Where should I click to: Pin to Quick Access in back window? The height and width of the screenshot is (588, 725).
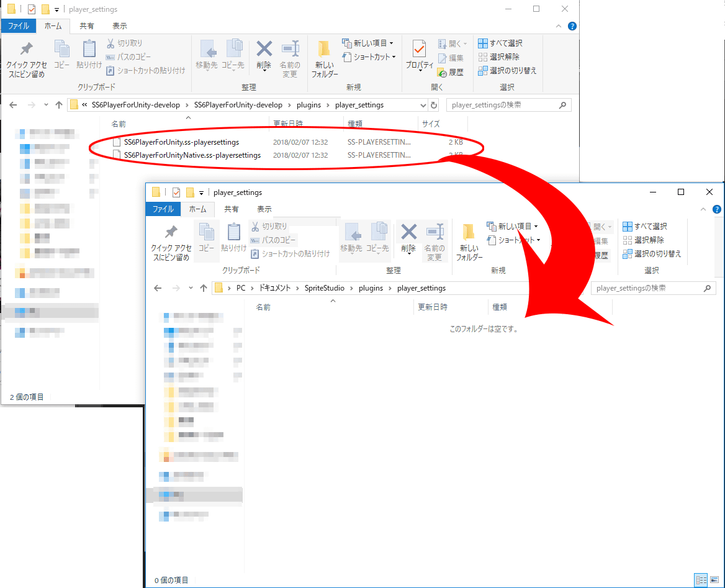[26, 59]
